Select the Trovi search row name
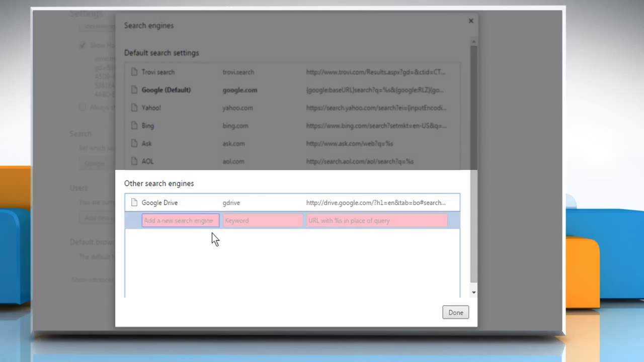This screenshot has height=362, width=644. click(158, 72)
